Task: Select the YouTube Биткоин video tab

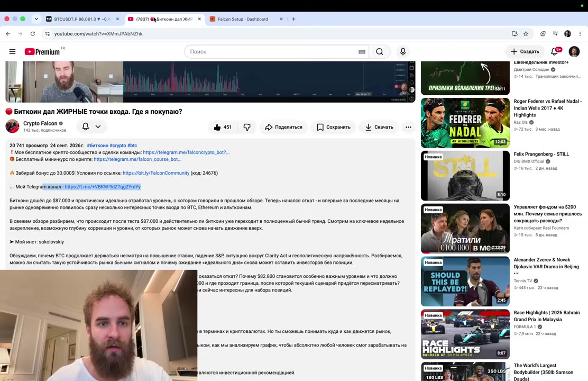Action: click(164, 19)
